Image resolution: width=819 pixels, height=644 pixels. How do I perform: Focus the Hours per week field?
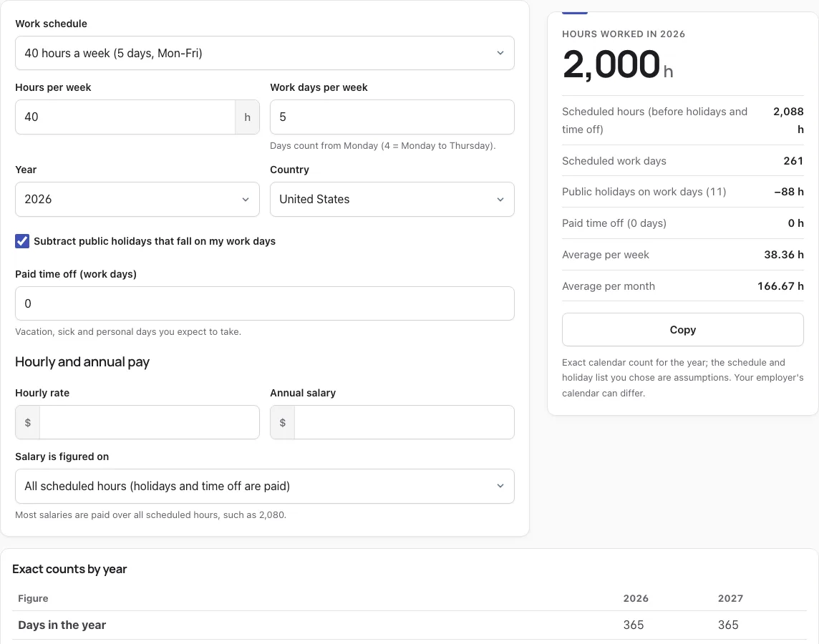click(125, 117)
